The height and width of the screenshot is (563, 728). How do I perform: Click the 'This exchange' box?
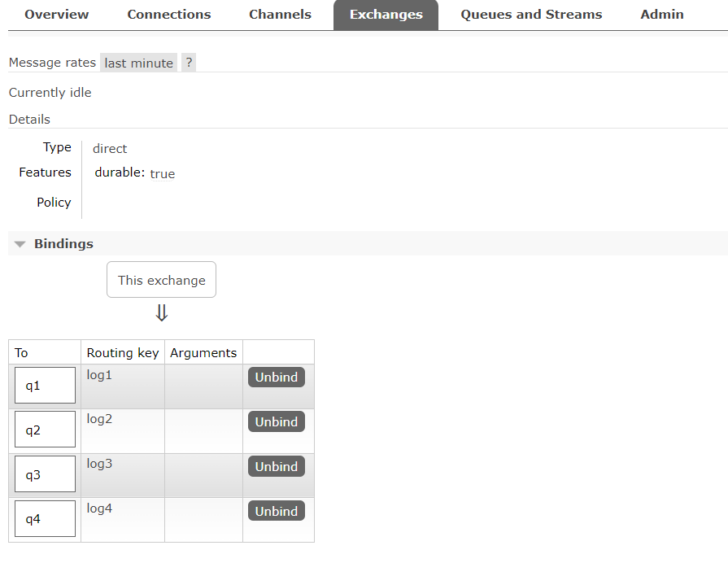pos(161,280)
